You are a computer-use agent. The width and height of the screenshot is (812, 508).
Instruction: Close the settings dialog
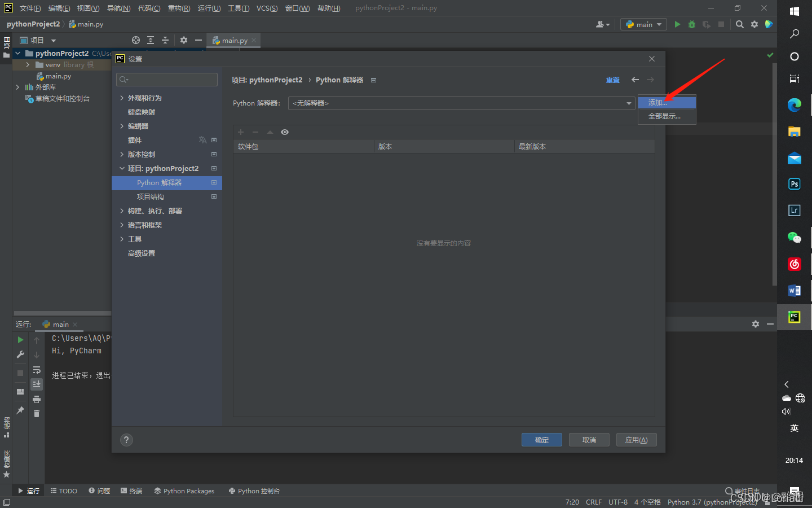click(652, 59)
